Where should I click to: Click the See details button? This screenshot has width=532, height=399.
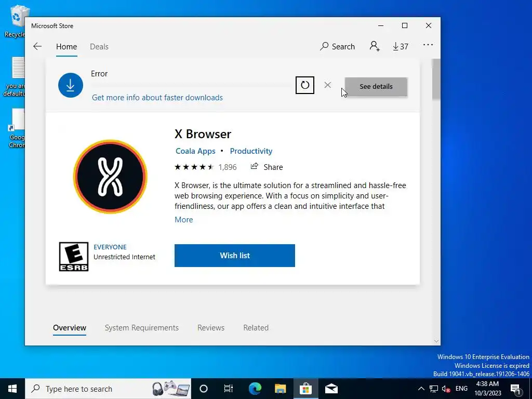(376, 87)
